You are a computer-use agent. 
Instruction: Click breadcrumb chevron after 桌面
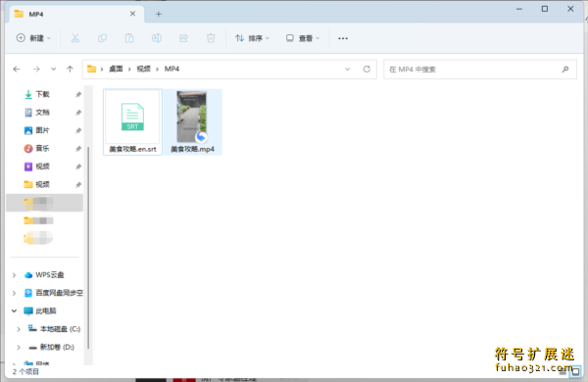[x=129, y=69]
